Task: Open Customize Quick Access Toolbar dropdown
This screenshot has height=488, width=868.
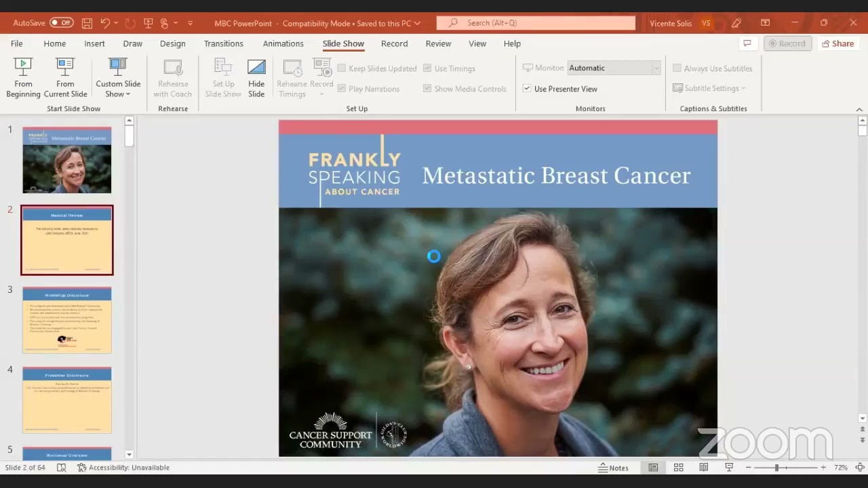Action: point(190,23)
